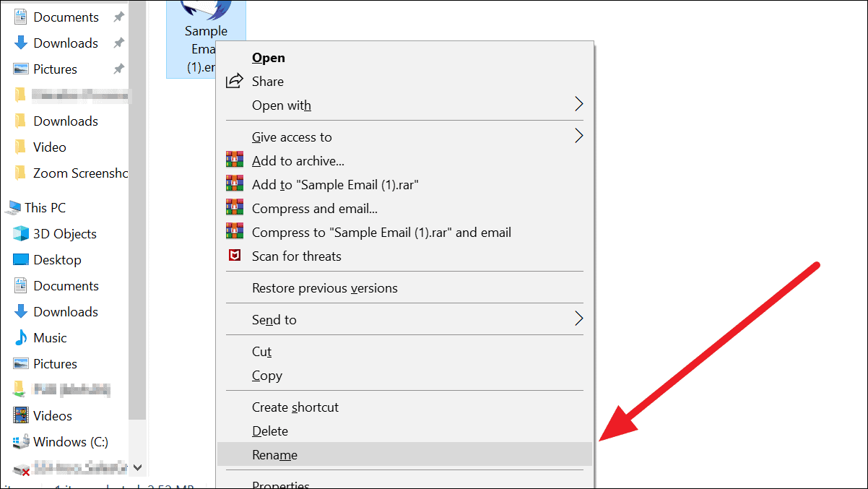868x489 pixels.
Task: Click the Share arrow icon in context menu
Action: (x=235, y=81)
